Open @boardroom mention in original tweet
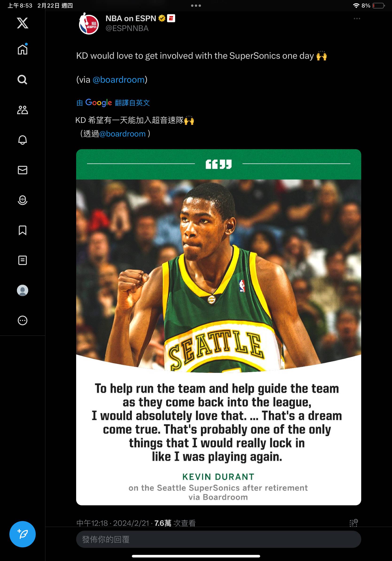Image resolution: width=392 pixels, height=561 pixels. pos(118,80)
